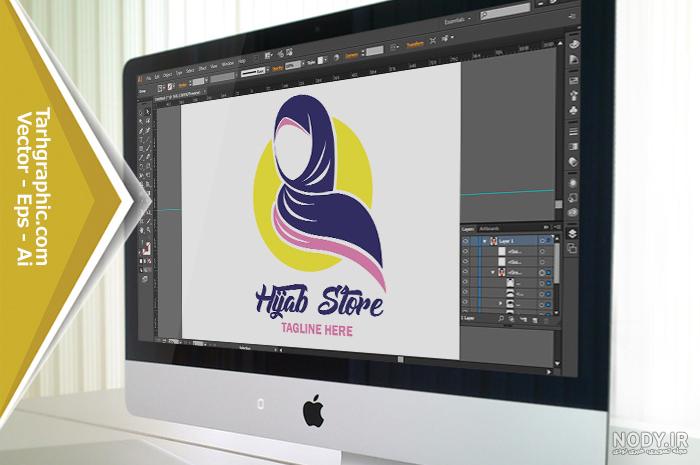This screenshot has width=700, height=465.
Task: Open the File menu
Action: [x=149, y=78]
